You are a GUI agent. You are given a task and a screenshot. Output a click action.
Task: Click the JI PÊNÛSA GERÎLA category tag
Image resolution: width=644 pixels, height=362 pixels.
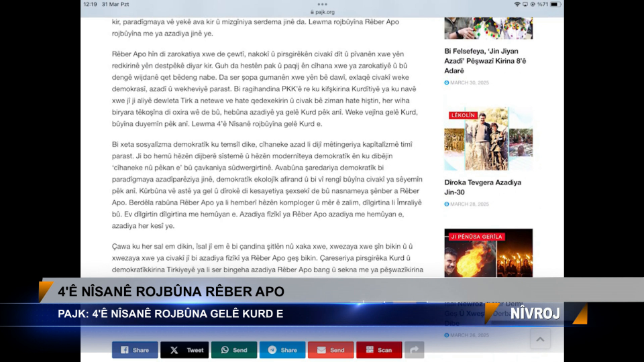477,237
